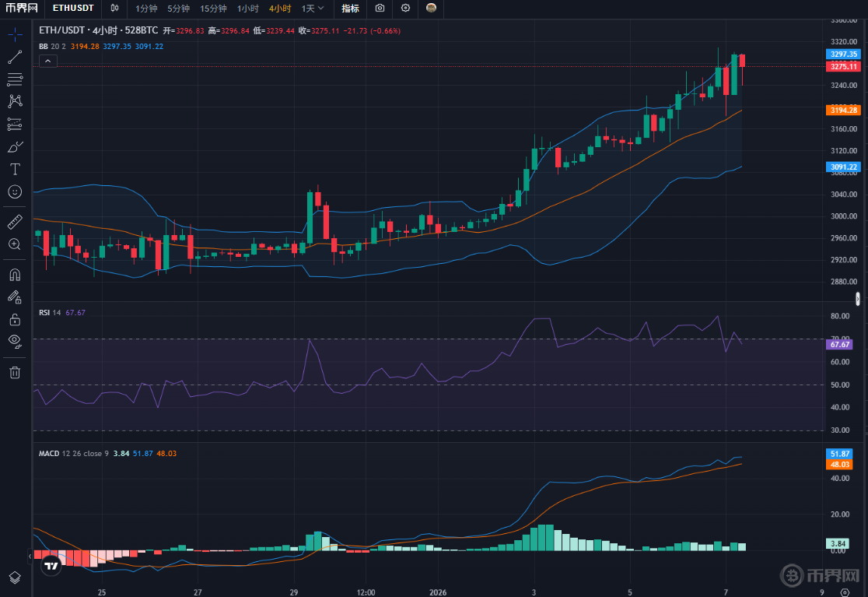Expand the 1天 timeframe dropdown
The height and width of the screenshot is (597, 868).
click(x=313, y=9)
